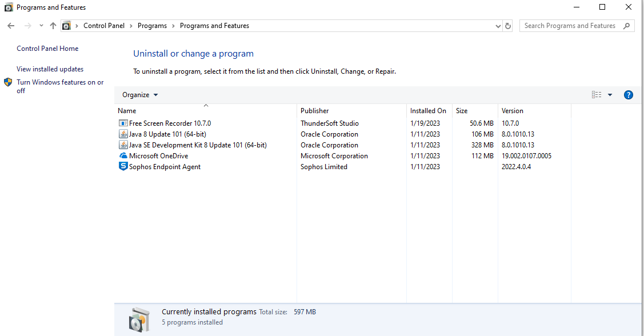Click version 10.7.0 cell

point(510,123)
